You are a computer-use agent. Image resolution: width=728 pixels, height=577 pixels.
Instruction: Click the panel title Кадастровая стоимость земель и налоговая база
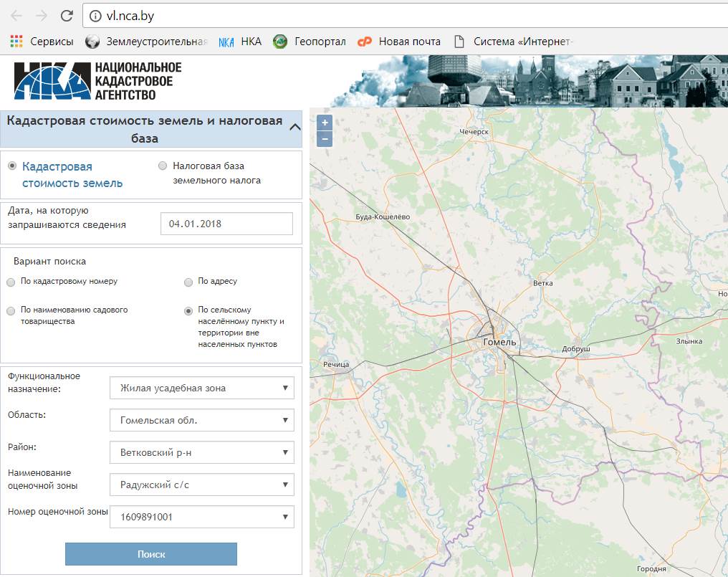pos(145,129)
